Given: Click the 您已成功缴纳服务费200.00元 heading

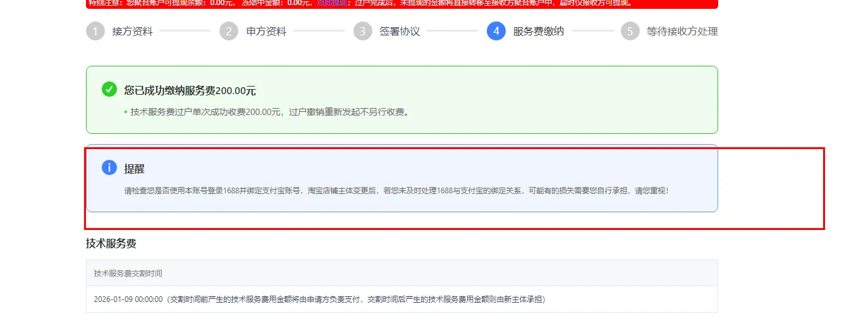Looking at the screenshot, I should tap(190, 90).
